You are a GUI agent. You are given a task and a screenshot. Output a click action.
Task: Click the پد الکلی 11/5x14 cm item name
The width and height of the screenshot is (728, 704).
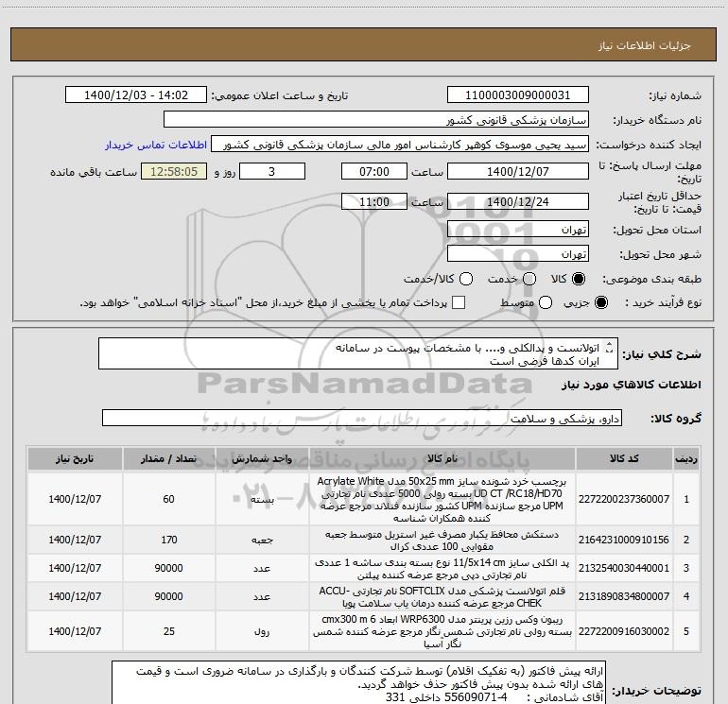442,569
